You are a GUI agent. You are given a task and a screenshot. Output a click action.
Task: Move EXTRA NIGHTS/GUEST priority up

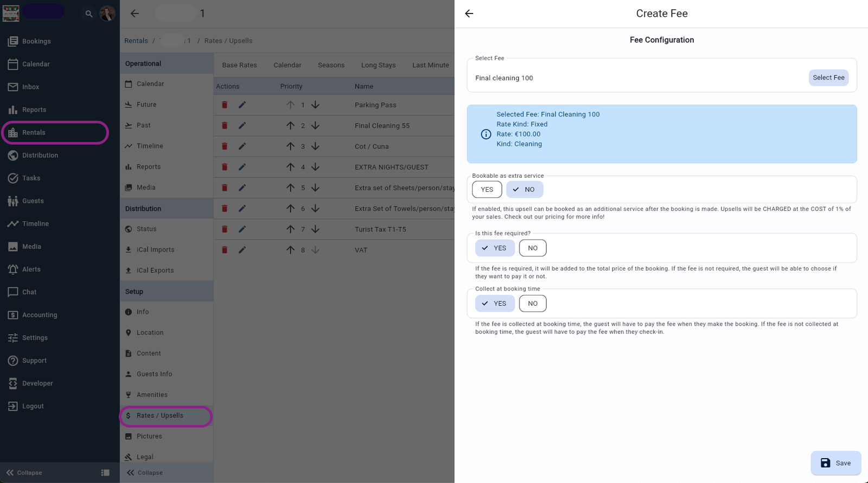(x=290, y=167)
